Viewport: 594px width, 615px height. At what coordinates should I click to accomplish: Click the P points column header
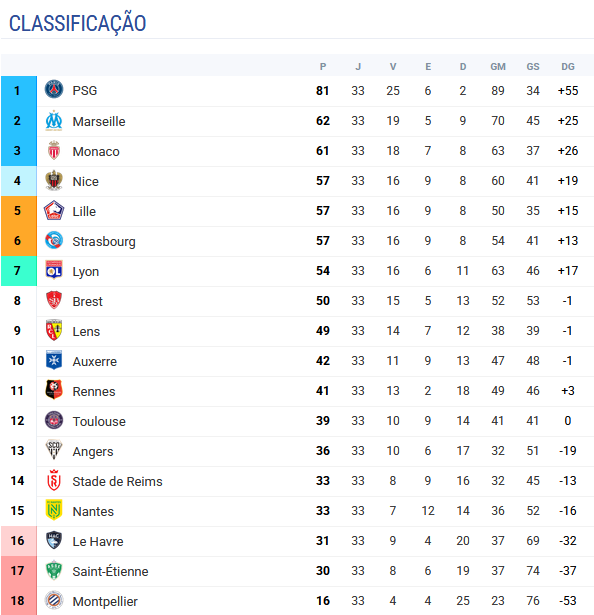(323, 67)
